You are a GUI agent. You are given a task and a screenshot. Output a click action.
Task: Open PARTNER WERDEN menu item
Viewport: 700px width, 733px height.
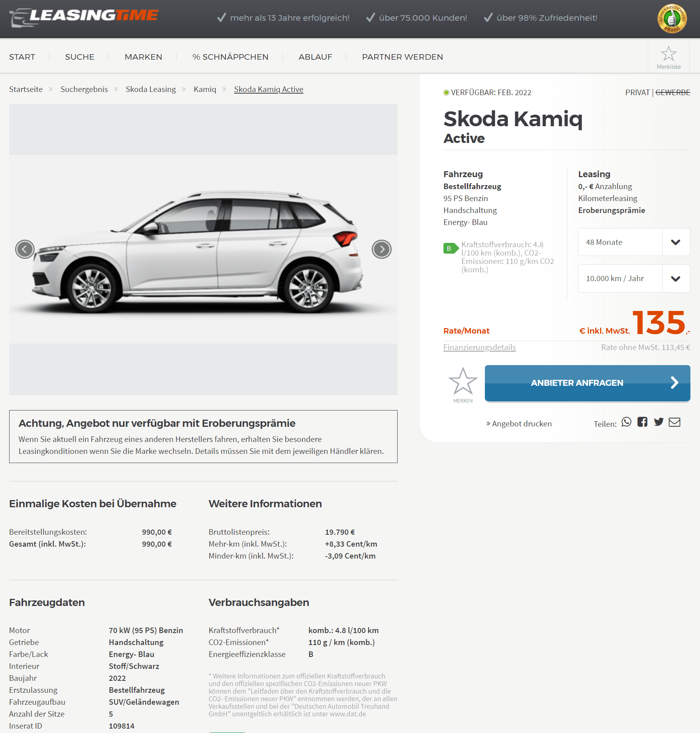tap(402, 57)
